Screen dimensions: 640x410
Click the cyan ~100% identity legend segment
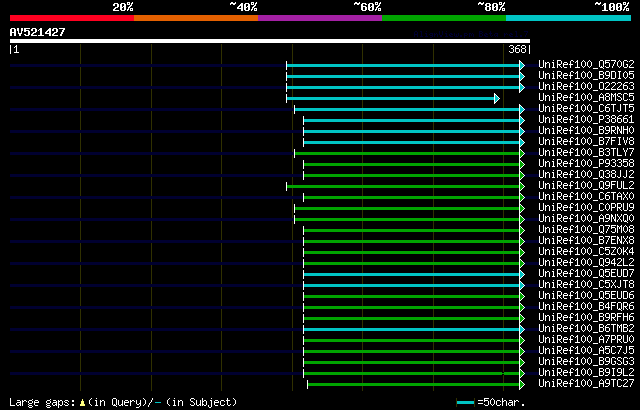[569, 18]
